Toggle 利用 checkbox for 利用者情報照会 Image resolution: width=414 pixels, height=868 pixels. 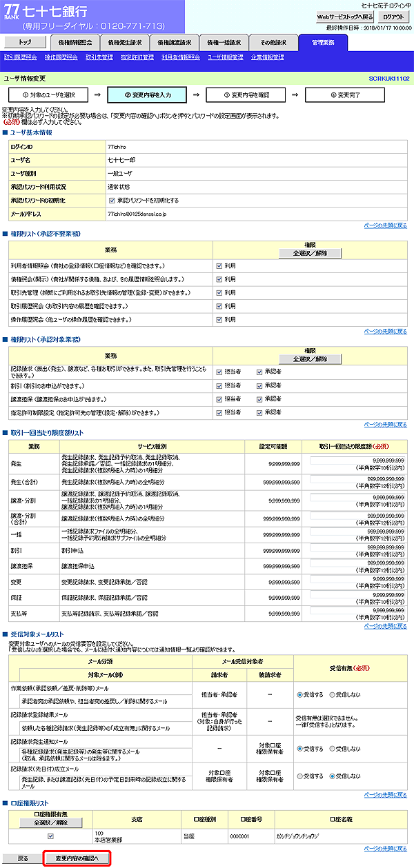pyautogui.click(x=219, y=265)
